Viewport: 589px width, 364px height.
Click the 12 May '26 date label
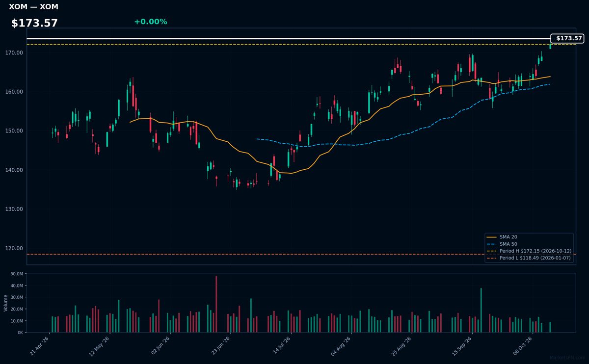pos(100,346)
